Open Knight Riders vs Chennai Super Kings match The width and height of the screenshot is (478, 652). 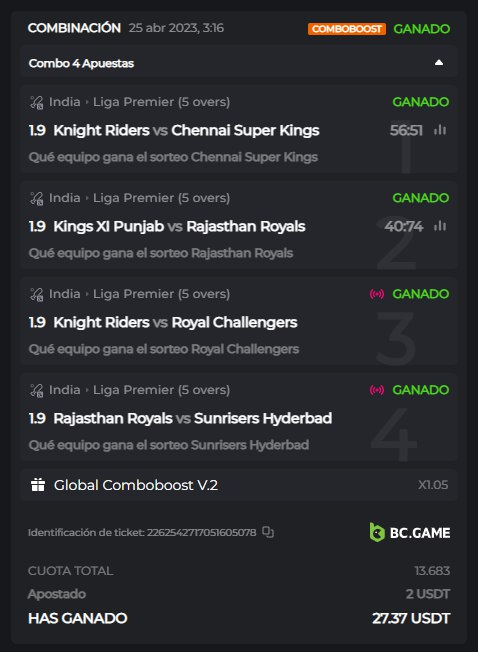tap(186, 130)
